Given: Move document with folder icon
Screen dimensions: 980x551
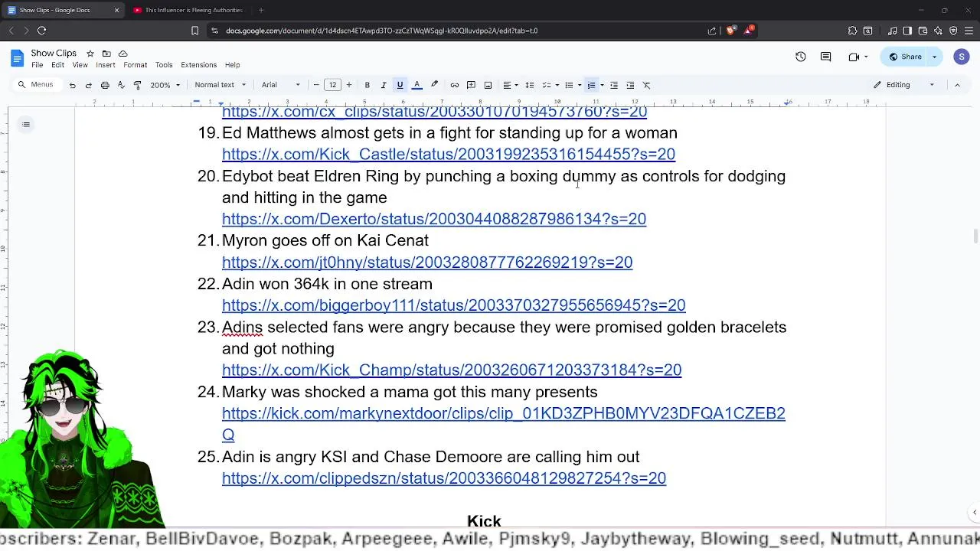Looking at the screenshot, I should point(106,54).
